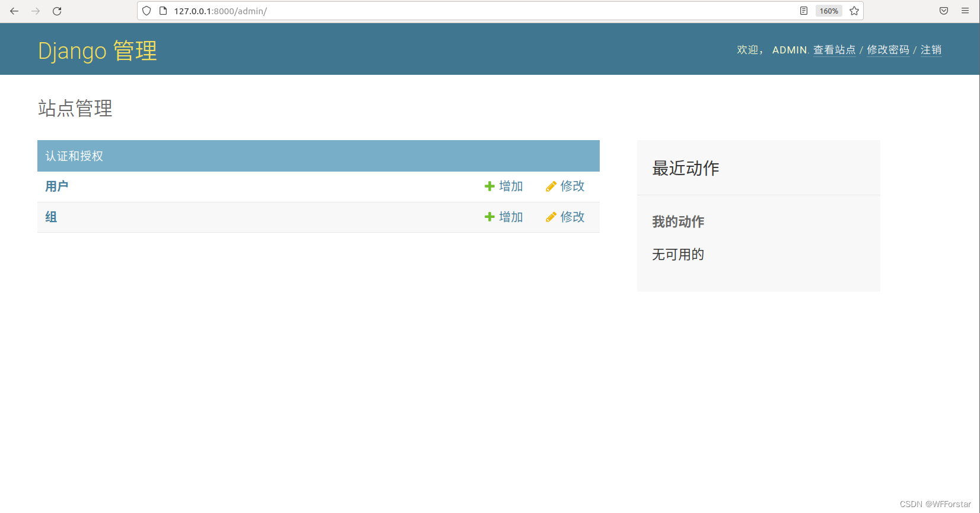Select the 最近动作 panel heading
This screenshot has width=980, height=513.
(686, 168)
